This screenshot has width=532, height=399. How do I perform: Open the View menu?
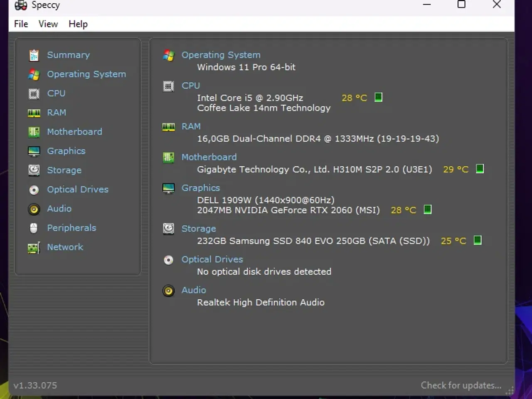pos(48,24)
